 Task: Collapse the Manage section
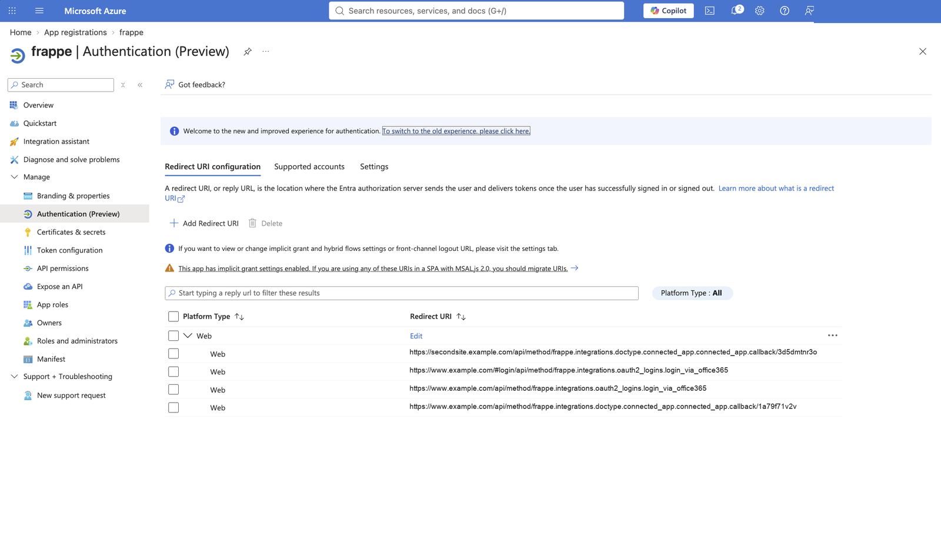(15, 177)
